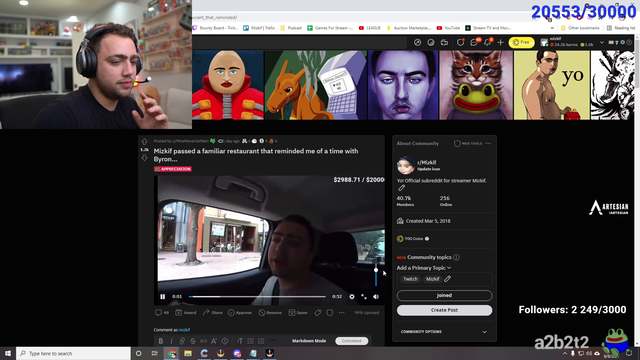
Task: Expand Add a Primary Topic dropdown
Action: coord(424,268)
